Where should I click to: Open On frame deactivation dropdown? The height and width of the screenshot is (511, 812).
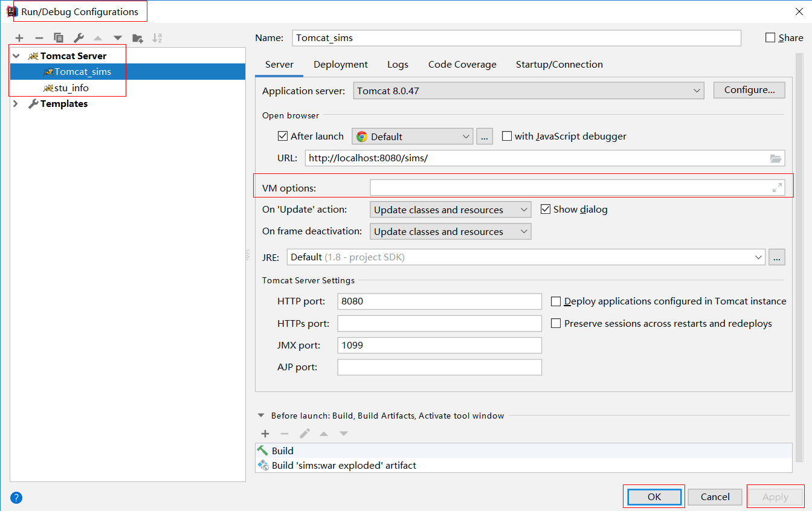(451, 231)
